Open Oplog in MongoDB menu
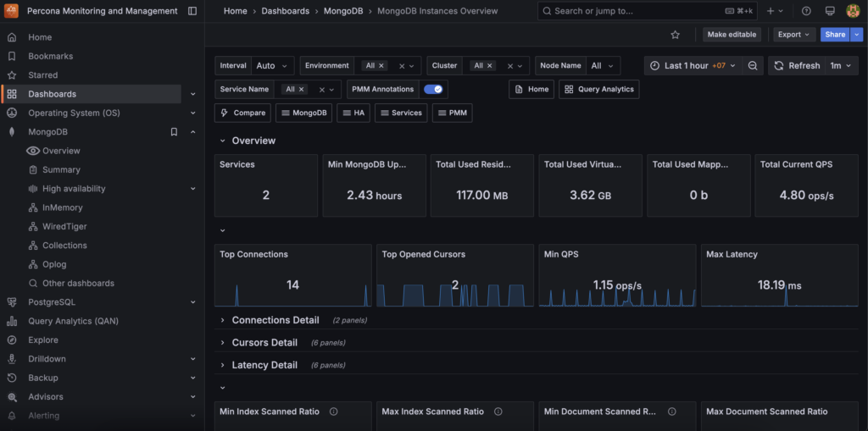 tap(54, 264)
